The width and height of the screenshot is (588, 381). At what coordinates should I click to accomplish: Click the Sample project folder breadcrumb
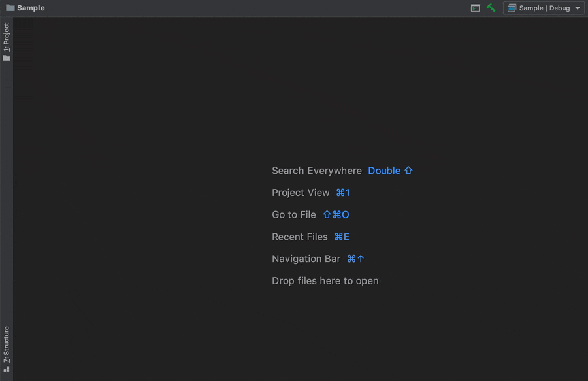[25, 8]
